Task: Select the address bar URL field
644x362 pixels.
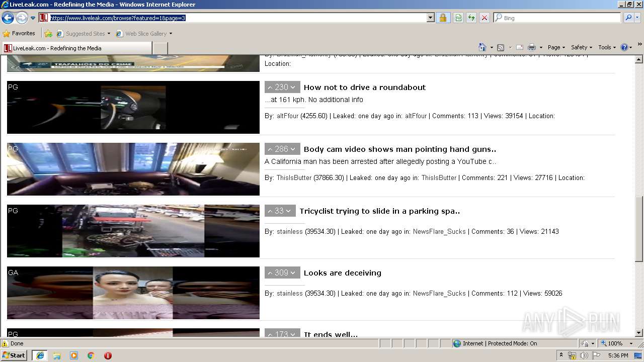Action: (233, 18)
